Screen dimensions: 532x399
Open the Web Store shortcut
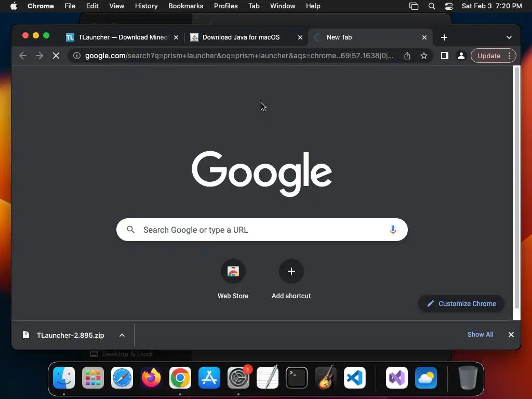[233, 279]
